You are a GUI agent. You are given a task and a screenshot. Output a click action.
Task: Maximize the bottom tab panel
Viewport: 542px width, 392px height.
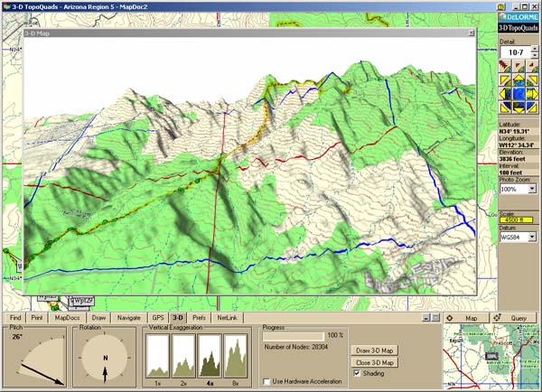tap(435, 317)
